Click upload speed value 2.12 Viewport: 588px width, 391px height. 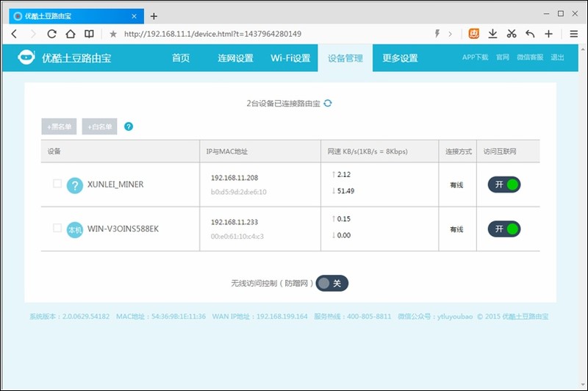(343, 174)
